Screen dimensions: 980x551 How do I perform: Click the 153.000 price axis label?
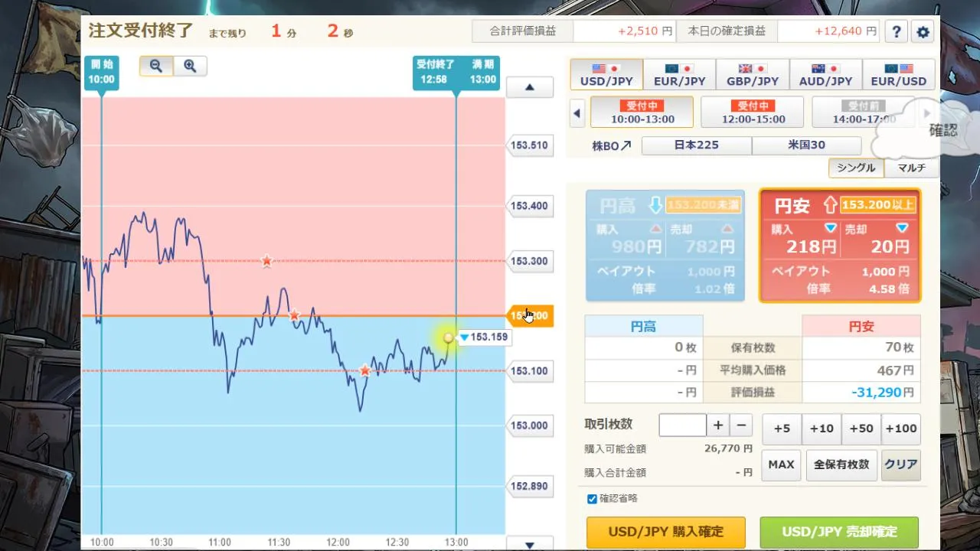529,425
